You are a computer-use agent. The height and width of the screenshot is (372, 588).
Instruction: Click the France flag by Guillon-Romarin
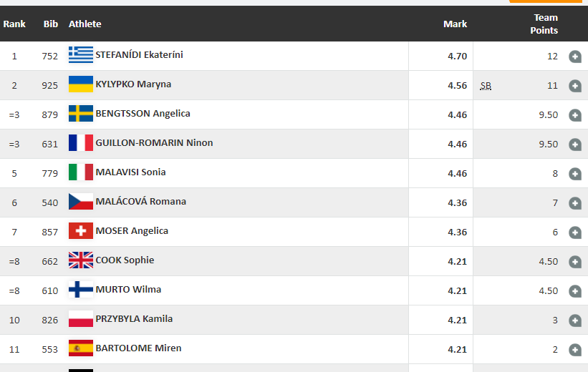(81, 143)
